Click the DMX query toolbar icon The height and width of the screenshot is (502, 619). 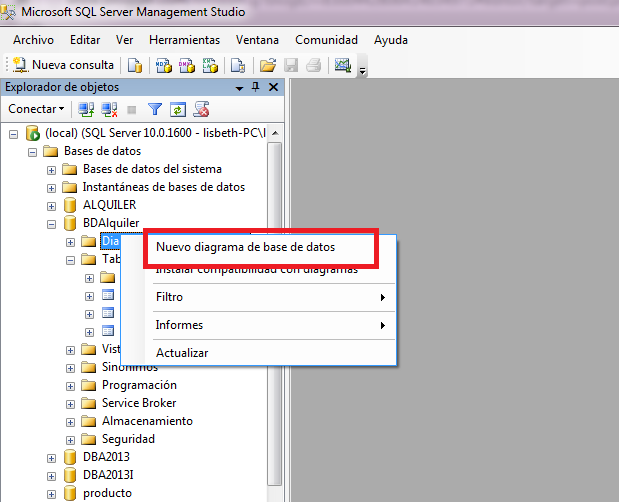pos(187,66)
